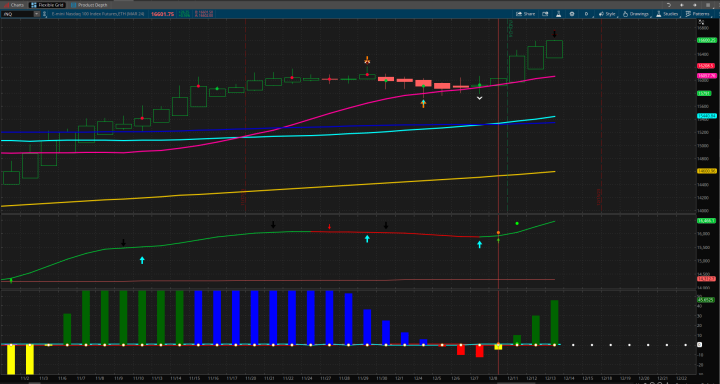Viewport: 720px width, 384px height.
Task: Click the black down arrow above last candle
Action: (x=554, y=34)
